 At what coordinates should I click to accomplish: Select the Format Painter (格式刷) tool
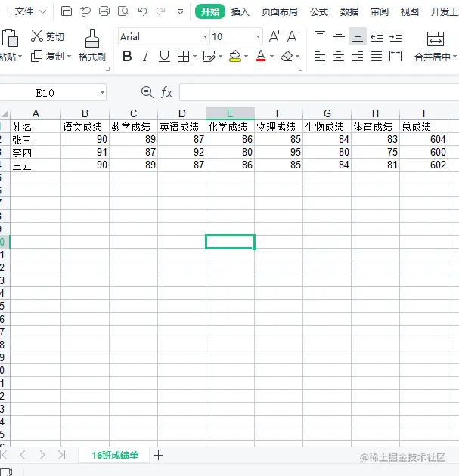91,45
